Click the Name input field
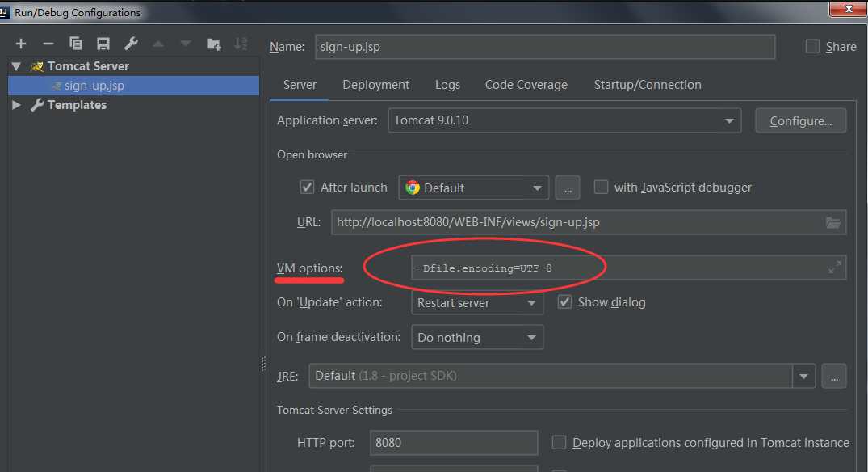 coord(545,47)
